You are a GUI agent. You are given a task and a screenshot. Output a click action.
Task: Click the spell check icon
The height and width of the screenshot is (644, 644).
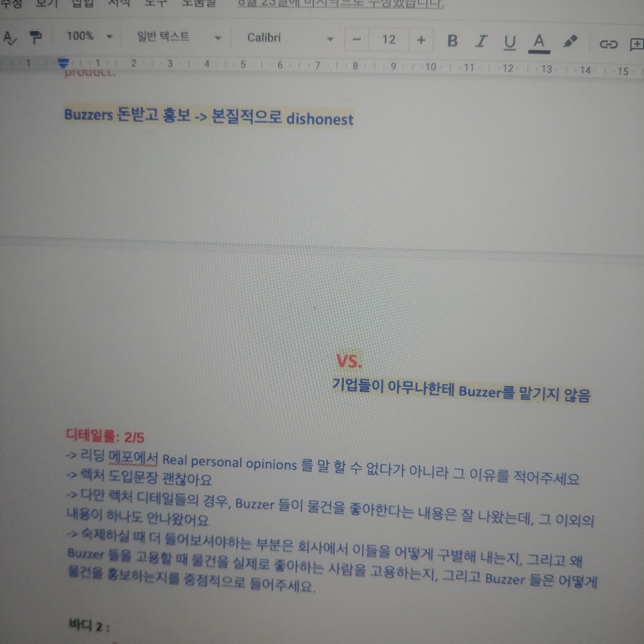click(x=9, y=38)
